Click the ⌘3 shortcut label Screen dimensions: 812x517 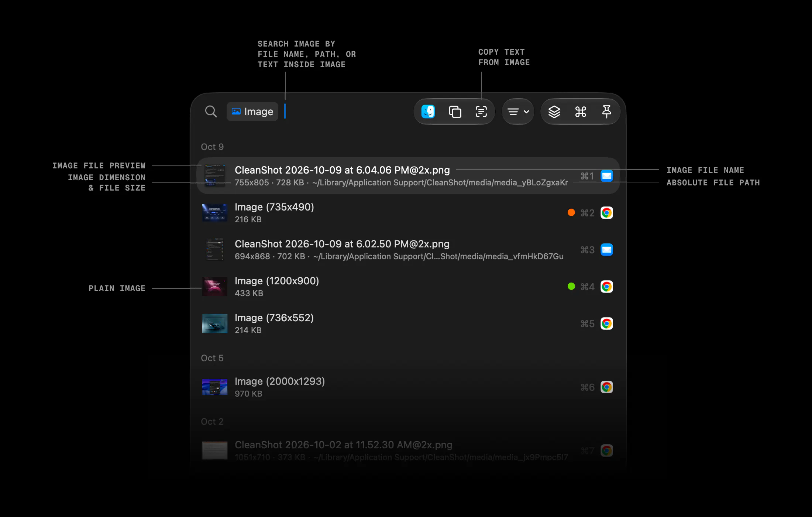[x=587, y=250]
